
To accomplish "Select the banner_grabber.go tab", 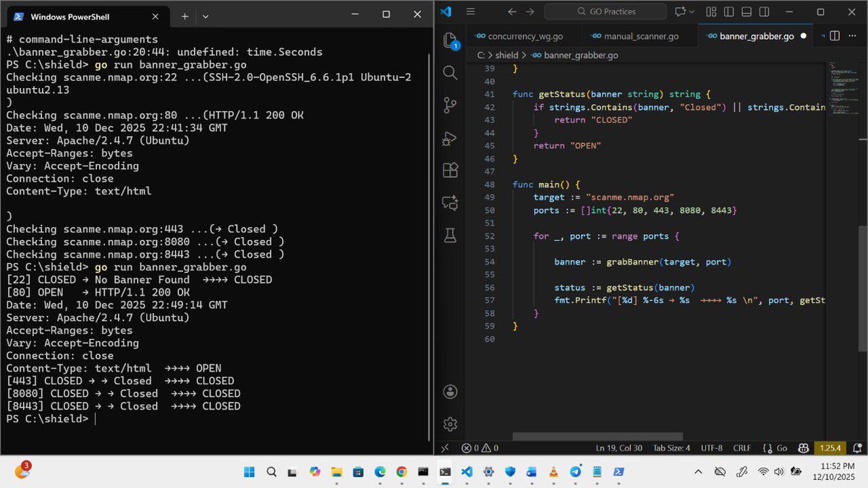I will tap(756, 35).
